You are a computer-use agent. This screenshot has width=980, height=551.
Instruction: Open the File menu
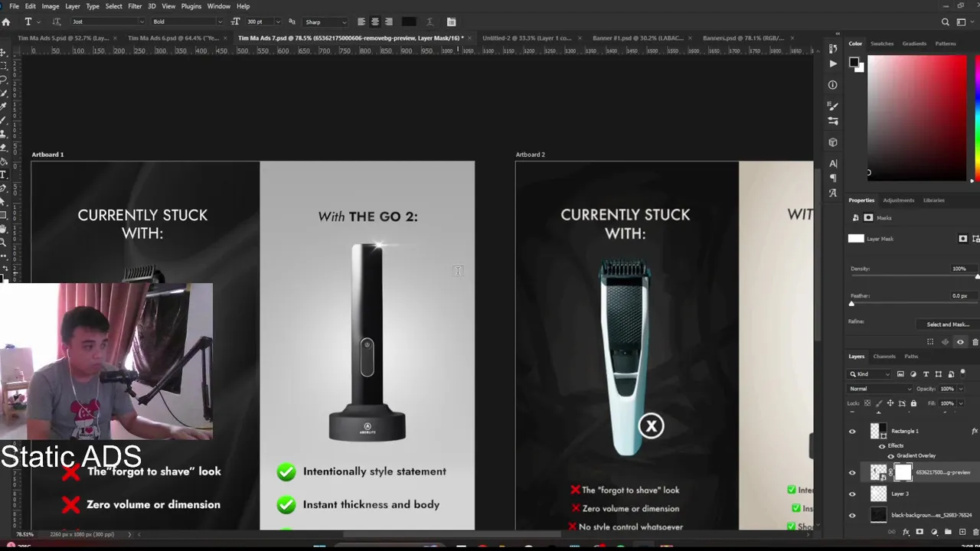tap(14, 6)
